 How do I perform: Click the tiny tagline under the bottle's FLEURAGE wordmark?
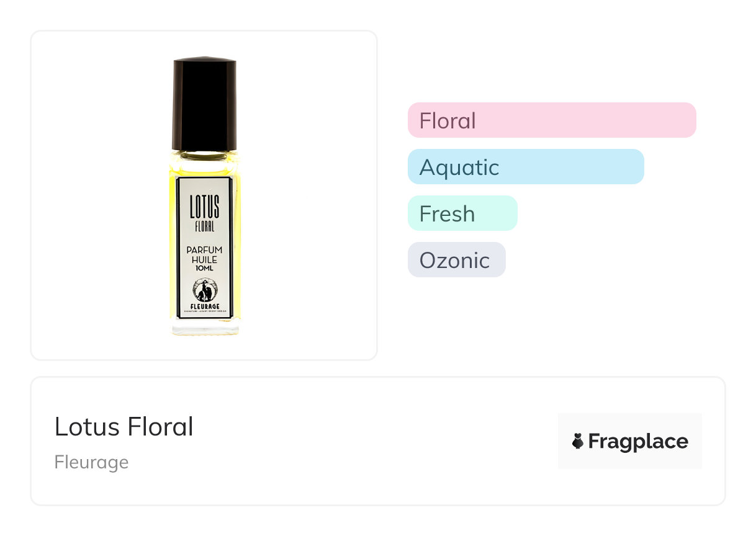coord(204,311)
